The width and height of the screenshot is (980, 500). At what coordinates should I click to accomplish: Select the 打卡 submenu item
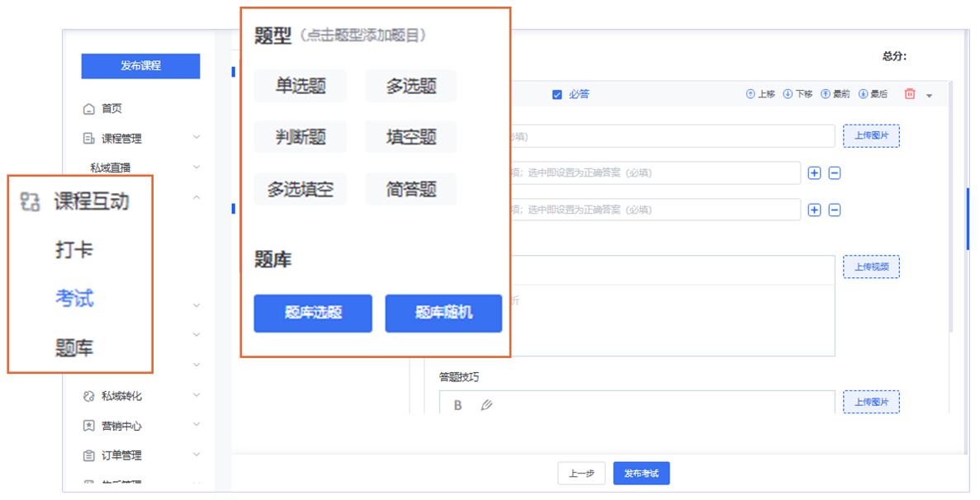click(74, 250)
